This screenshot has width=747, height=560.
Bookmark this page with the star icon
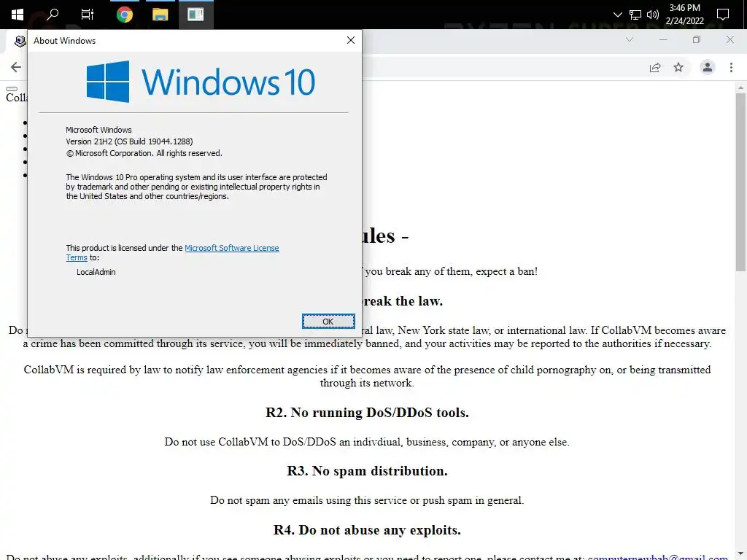(x=678, y=68)
